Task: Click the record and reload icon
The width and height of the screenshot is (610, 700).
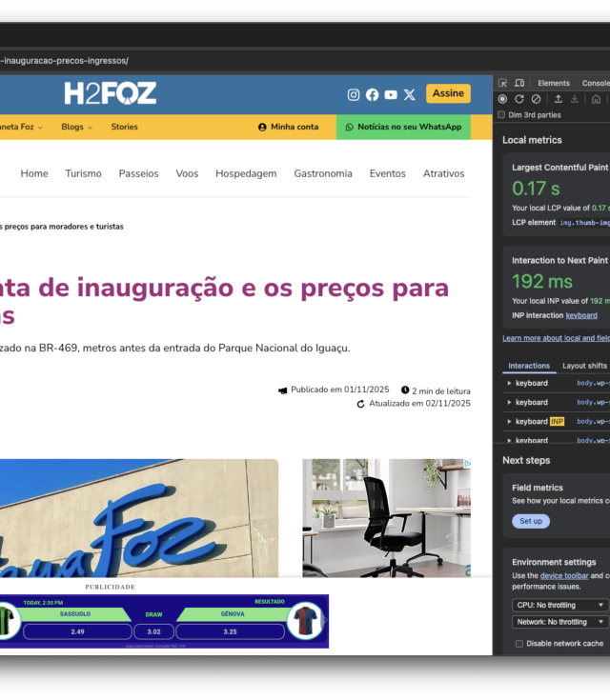Action: 519,99
